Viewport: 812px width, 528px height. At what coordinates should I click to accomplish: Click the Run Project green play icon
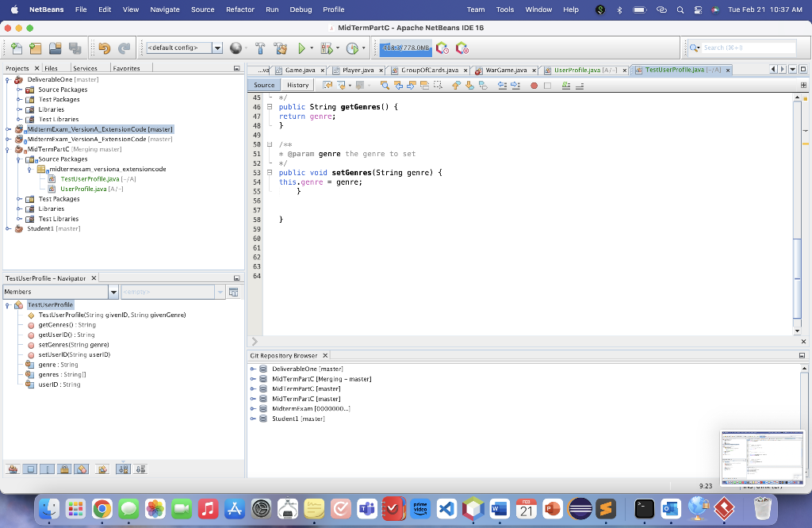coord(301,48)
